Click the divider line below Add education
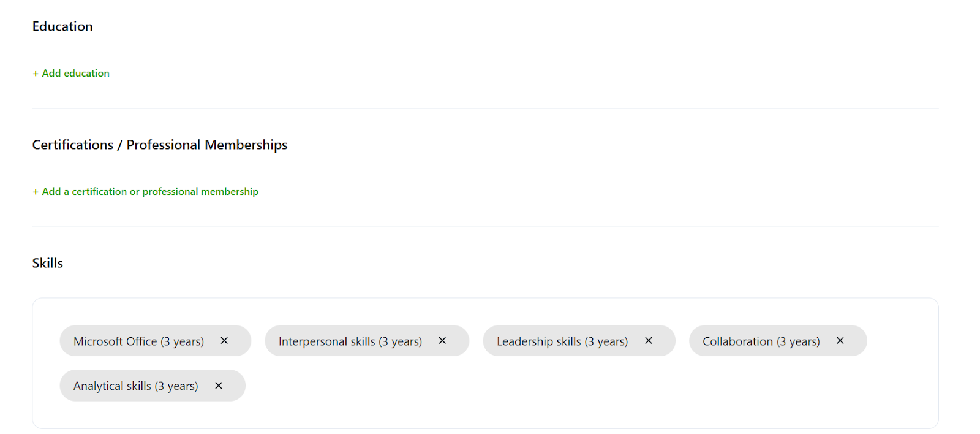This screenshot has height=434, width=980. [x=485, y=108]
